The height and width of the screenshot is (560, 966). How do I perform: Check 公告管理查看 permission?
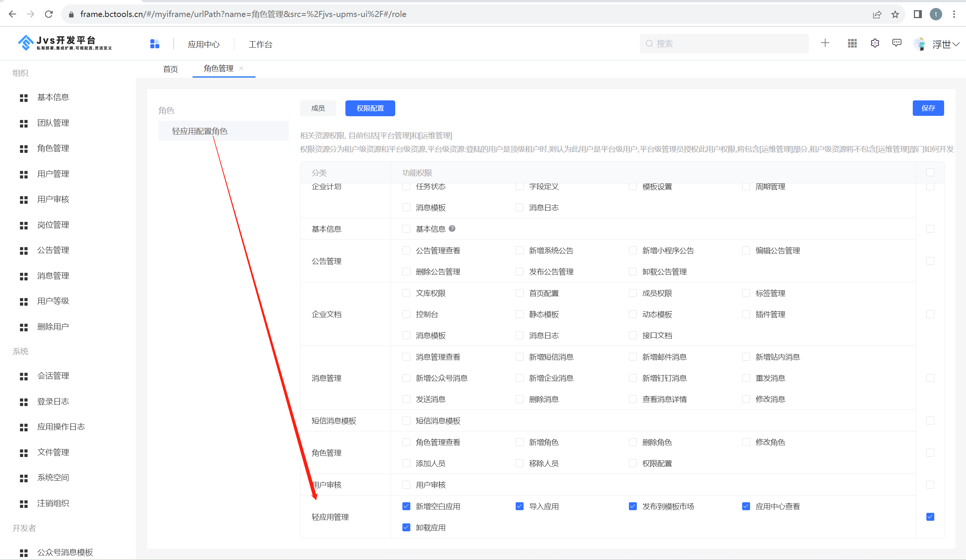point(406,251)
